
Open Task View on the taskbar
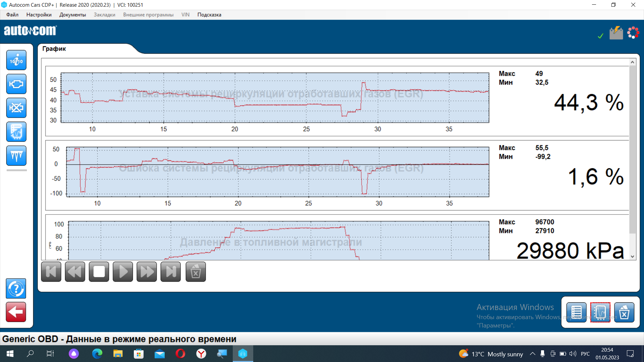coord(50,354)
